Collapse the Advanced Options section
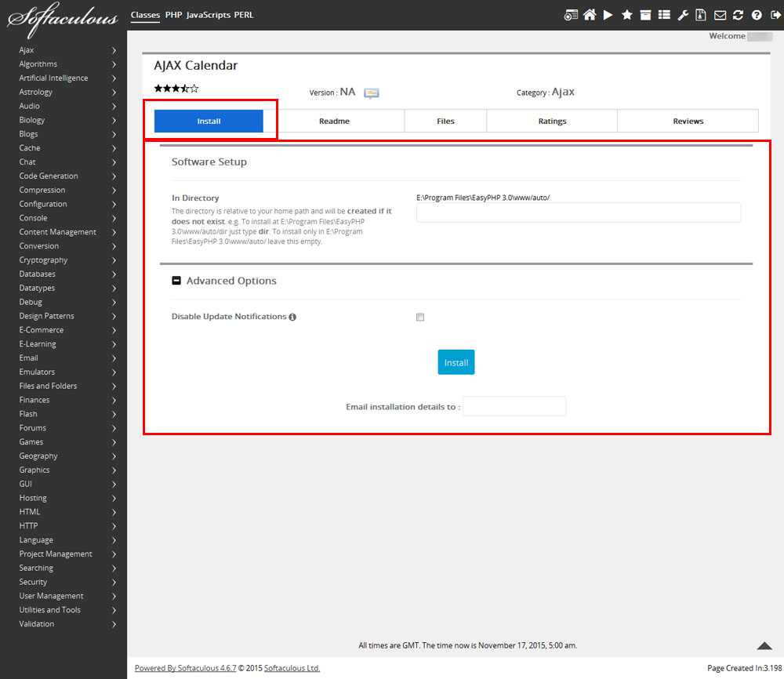784x679 pixels. [x=176, y=281]
